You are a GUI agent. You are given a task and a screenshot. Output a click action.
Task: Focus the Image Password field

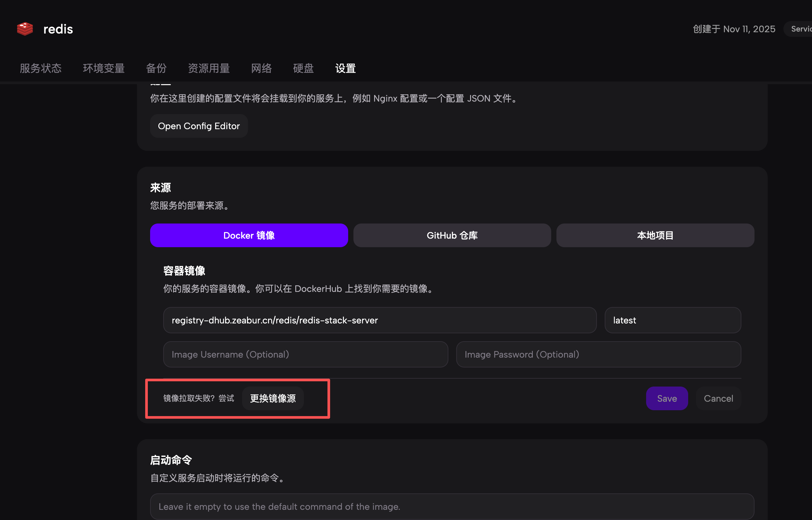click(x=598, y=354)
